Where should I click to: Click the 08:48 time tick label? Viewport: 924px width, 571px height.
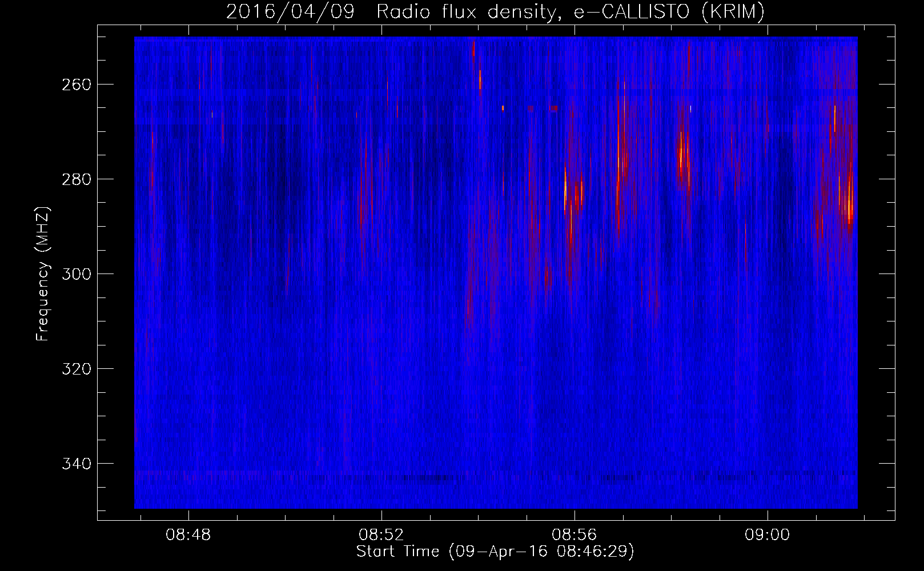pyautogui.click(x=188, y=535)
